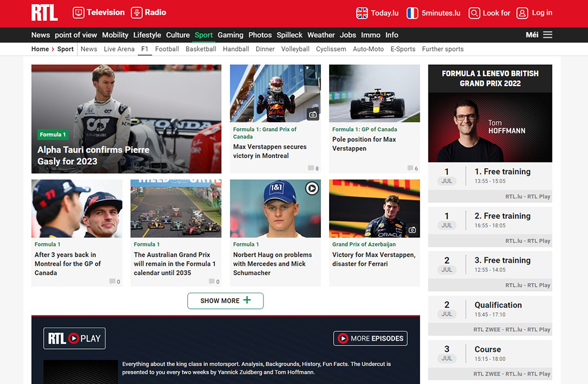Click the UK flag Today.lu icon
Viewport: 588px width, 384px height.
tap(362, 13)
